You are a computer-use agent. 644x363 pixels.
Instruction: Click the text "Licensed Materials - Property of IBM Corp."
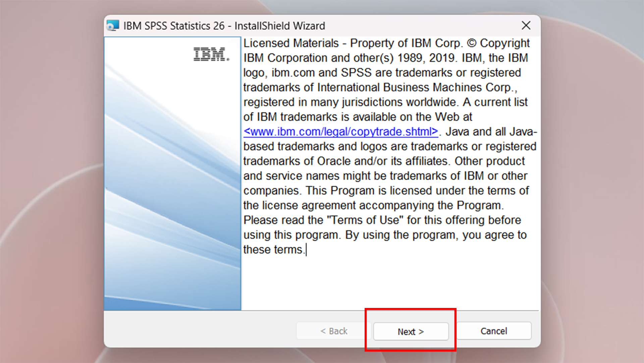click(353, 43)
